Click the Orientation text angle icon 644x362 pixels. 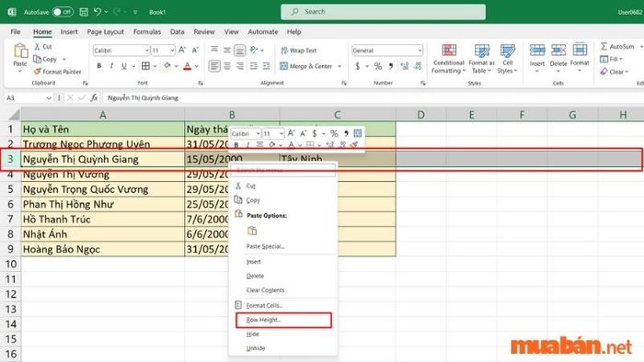[x=254, y=50]
